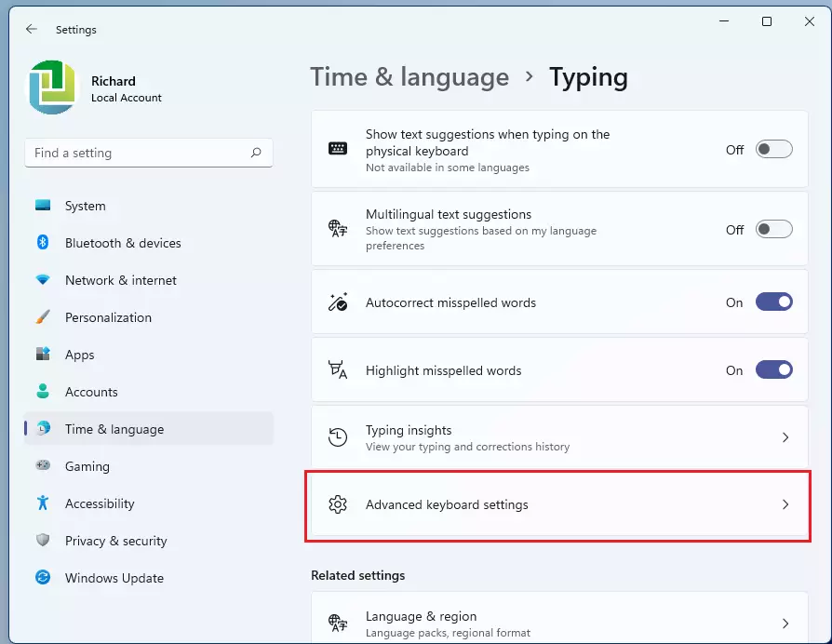Click the Related settings heading
The width and height of the screenshot is (832, 644).
358,575
